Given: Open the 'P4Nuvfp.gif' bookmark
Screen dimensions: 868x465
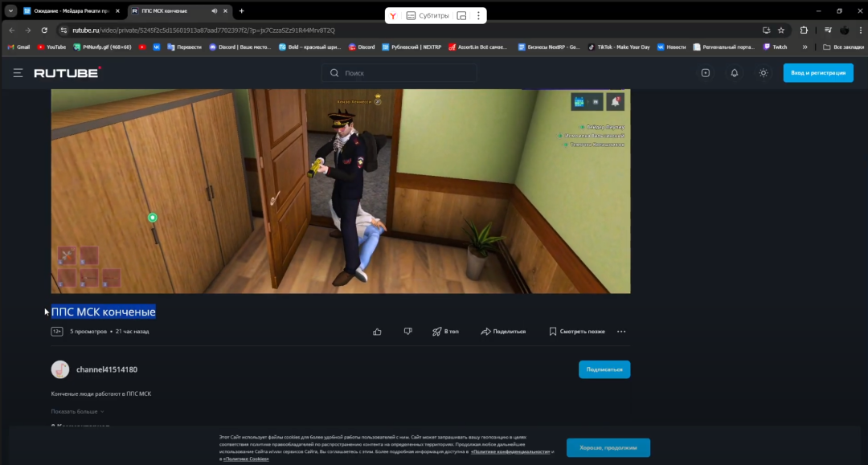Looking at the screenshot, I should pos(102,47).
